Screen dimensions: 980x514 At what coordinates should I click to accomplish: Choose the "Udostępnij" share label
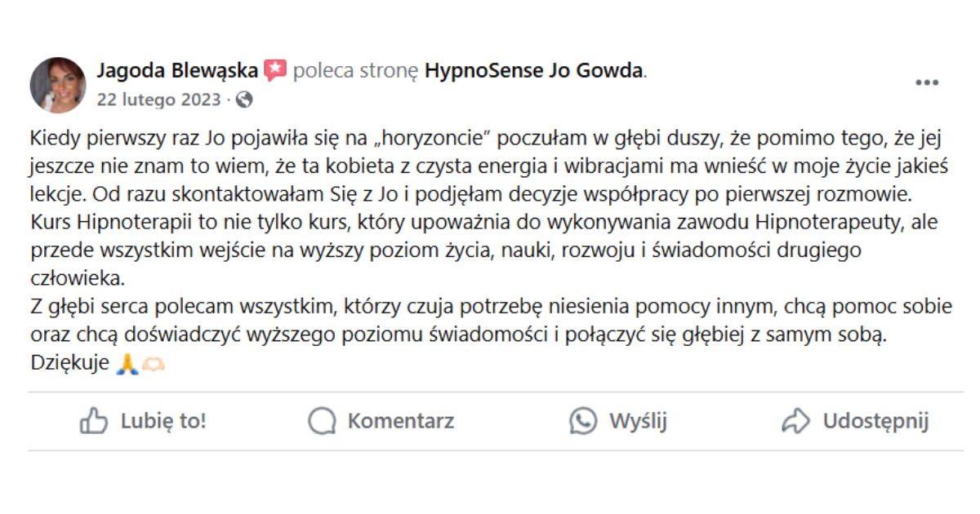pyautogui.click(x=875, y=421)
